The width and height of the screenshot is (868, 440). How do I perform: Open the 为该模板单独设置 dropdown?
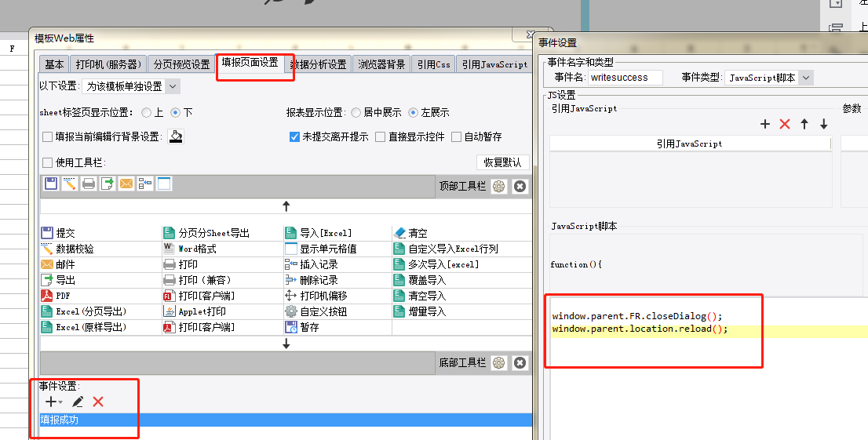(131, 86)
